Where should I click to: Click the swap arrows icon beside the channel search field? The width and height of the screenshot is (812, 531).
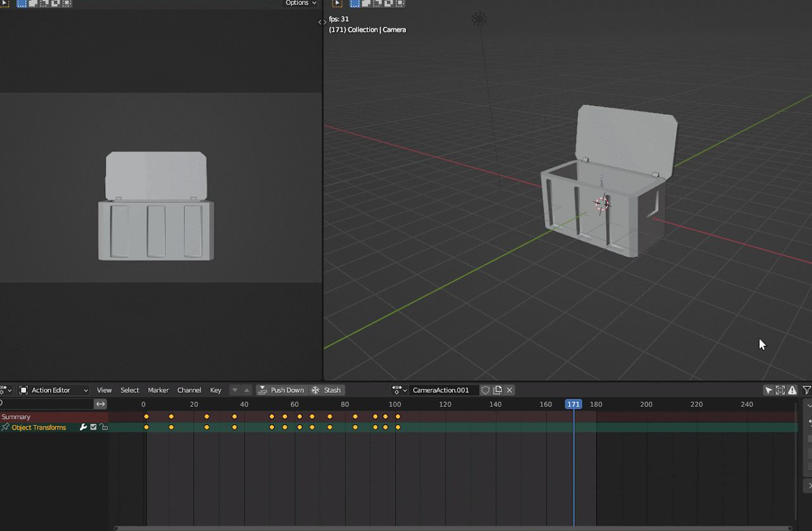click(x=101, y=404)
